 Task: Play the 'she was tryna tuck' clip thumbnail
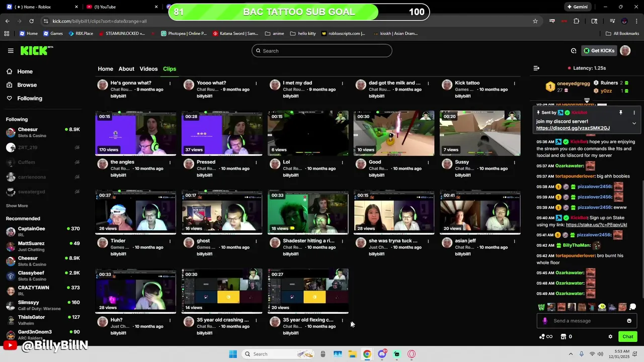pyautogui.click(x=394, y=212)
